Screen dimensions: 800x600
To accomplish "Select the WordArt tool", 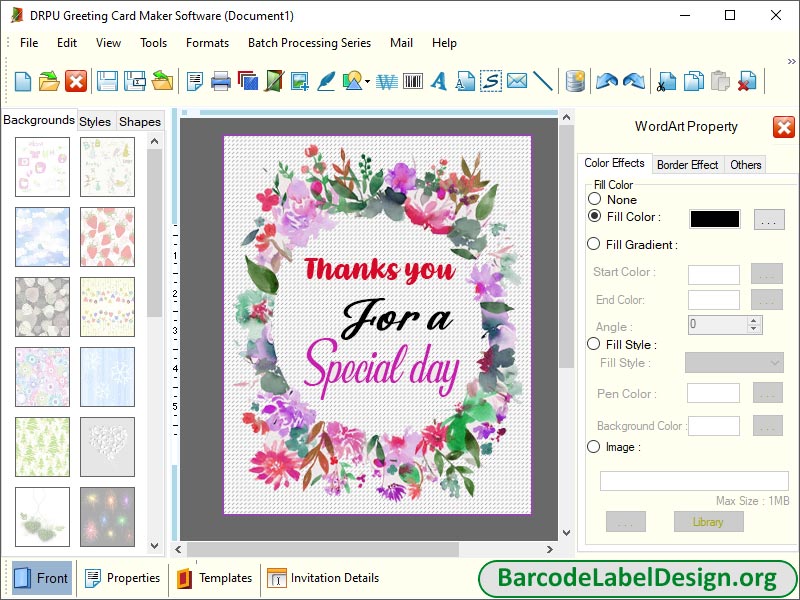I will pos(386,82).
